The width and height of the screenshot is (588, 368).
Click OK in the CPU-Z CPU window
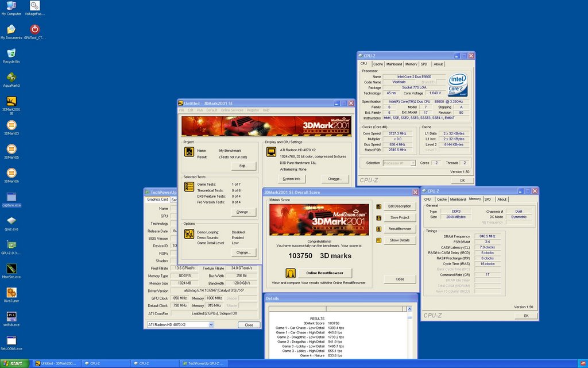(462, 180)
